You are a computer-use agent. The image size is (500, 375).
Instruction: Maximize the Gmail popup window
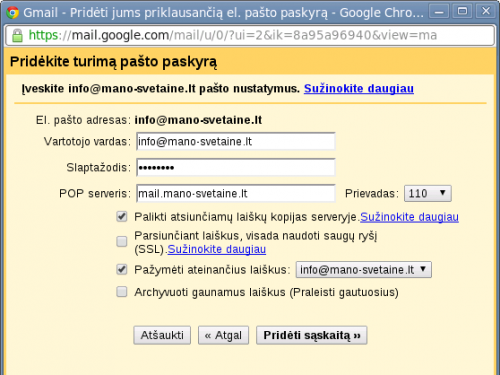coord(462,12)
